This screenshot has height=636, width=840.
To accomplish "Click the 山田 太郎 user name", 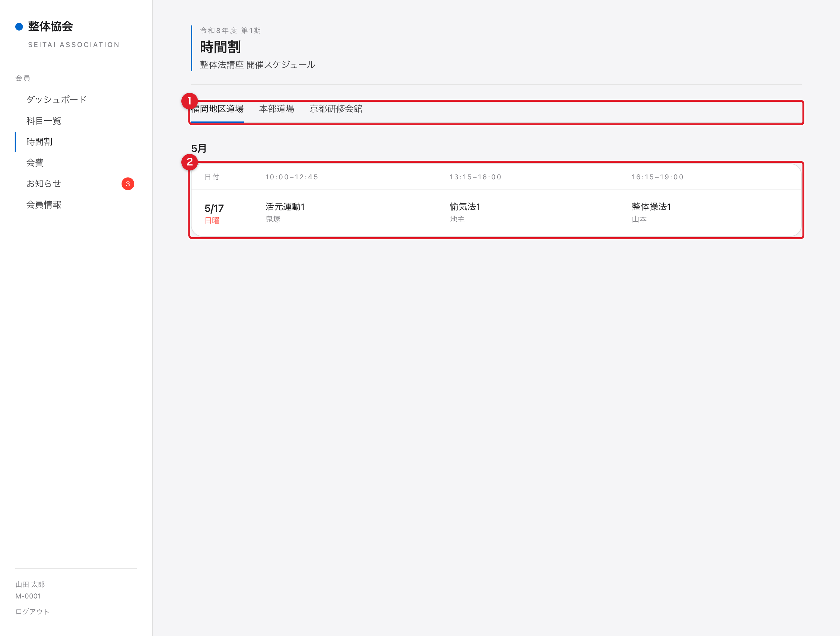I will click(x=30, y=584).
